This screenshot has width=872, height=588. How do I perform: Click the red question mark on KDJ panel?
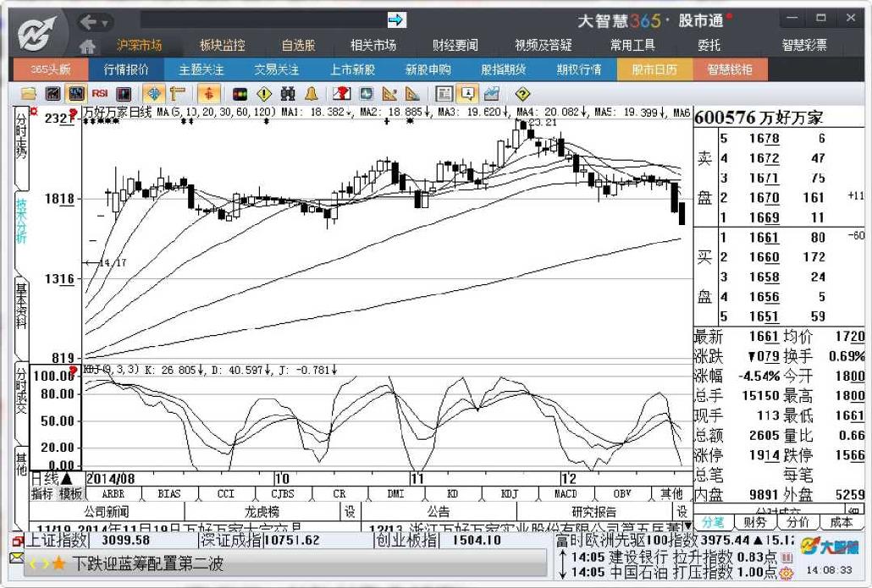tap(72, 371)
